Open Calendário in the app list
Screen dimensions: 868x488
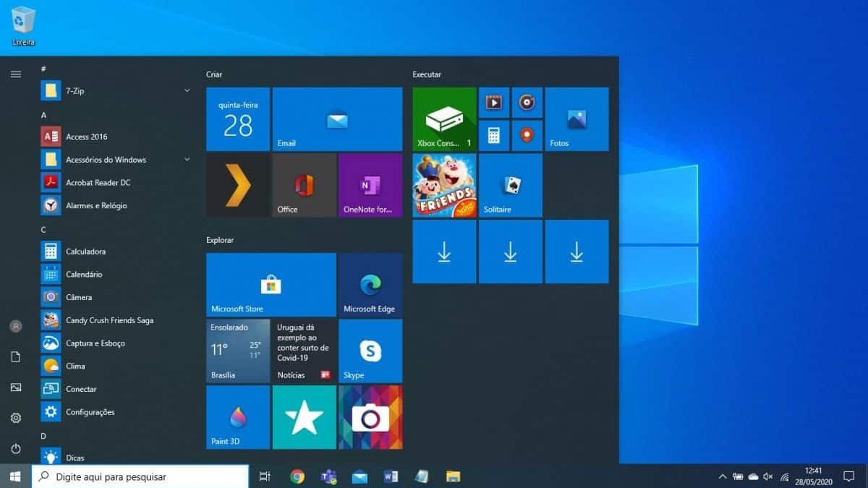(116, 274)
